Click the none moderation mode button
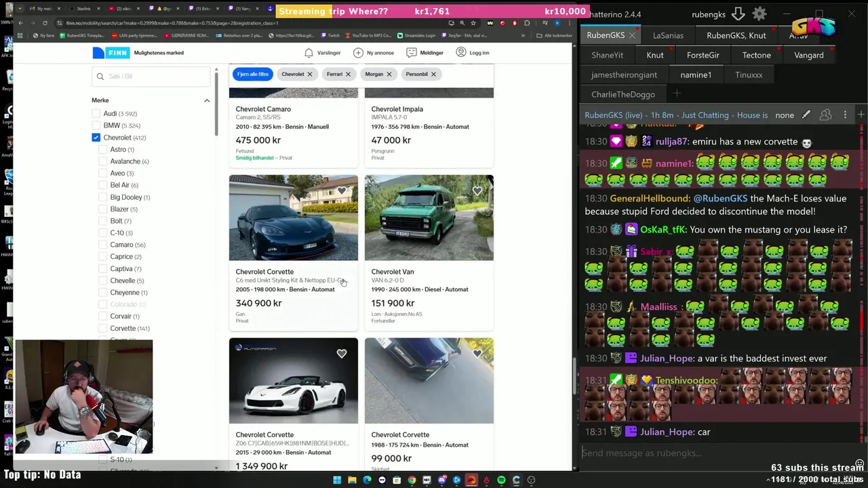This screenshot has height=488, width=868. [x=785, y=115]
